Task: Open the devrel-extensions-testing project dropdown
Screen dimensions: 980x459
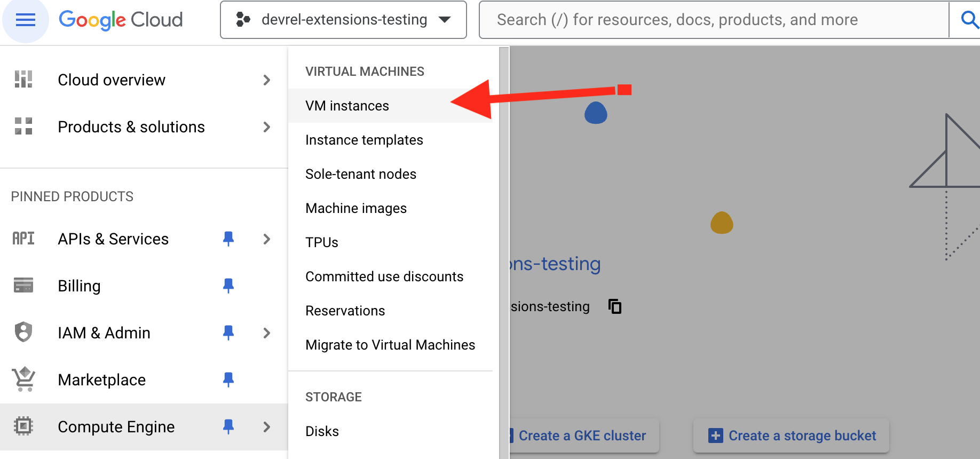Action: pos(343,20)
